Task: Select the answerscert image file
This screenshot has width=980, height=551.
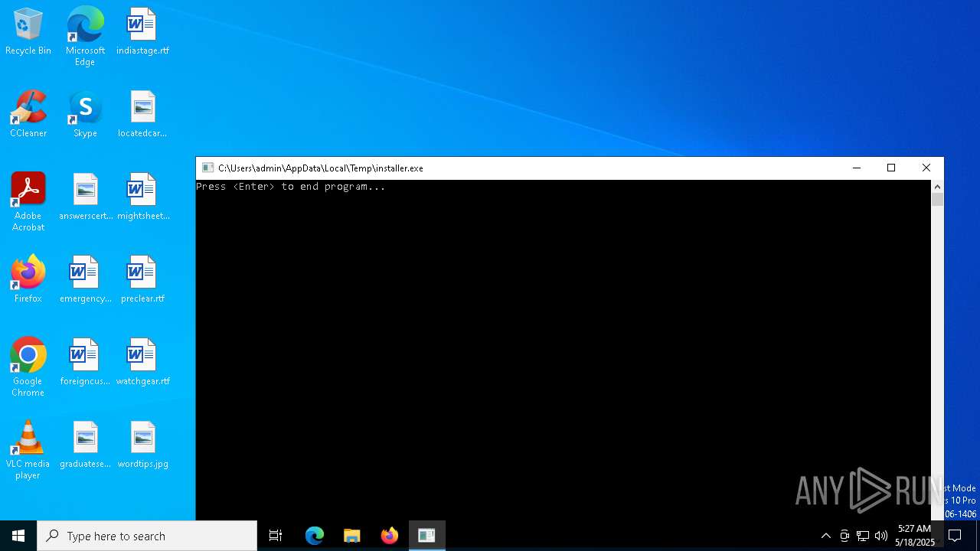Action: point(85,197)
